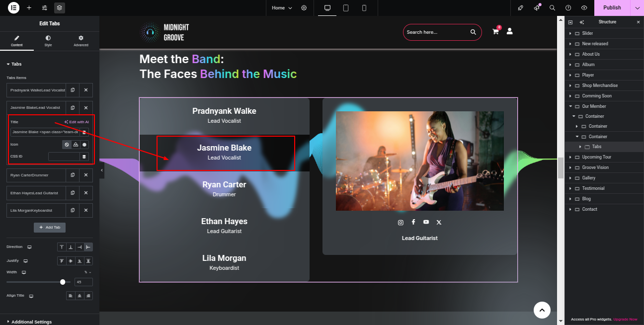Set Justify to the last (stretch) option
Image resolution: width=644 pixels, height=325 pixels.
point(88,261)
